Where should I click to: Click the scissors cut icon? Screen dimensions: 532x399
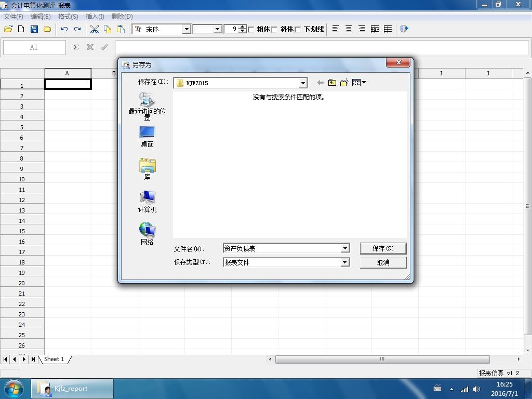(95, 29)
